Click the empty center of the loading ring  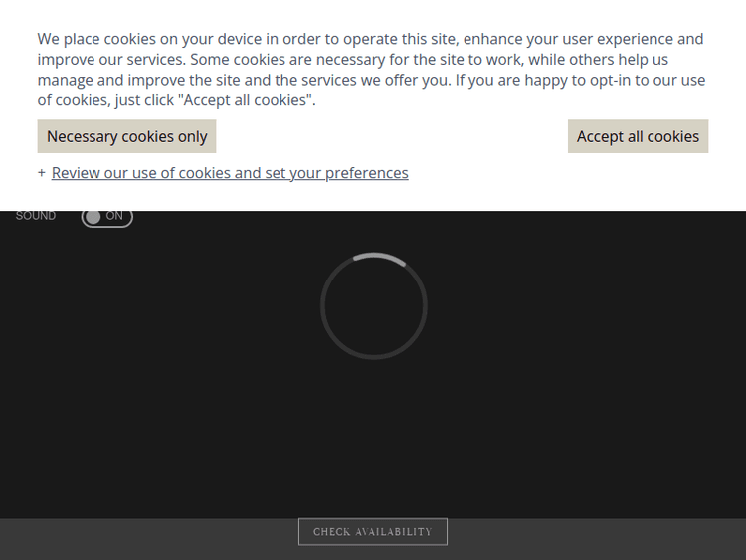click(374, 306)
